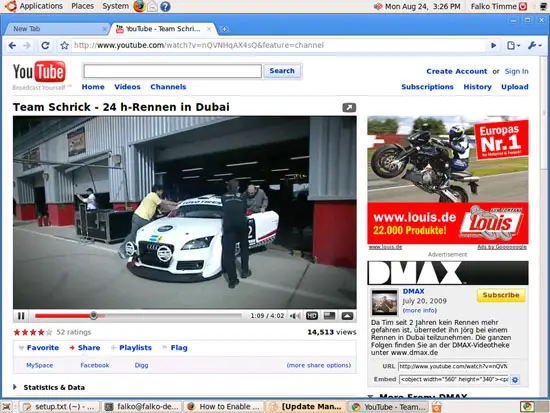Go forward with the browser forward arrow
This screenshot has height=413, width=550.
(27, 46)
